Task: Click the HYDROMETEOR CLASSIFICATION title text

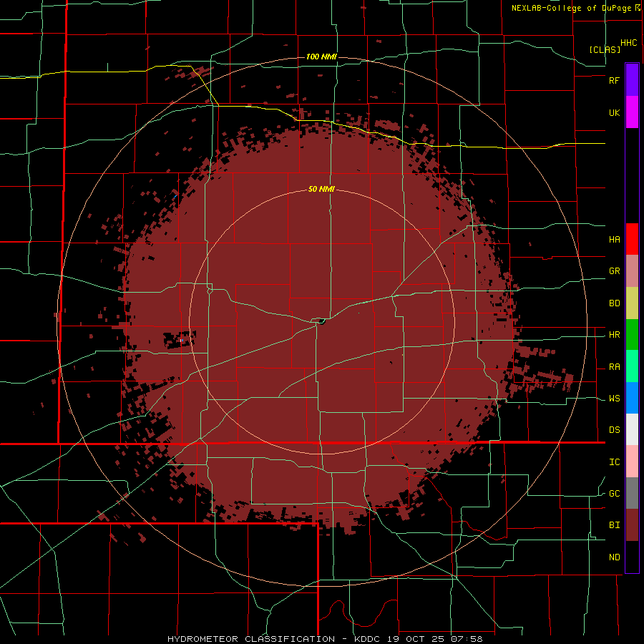Action: pos(251,639)
